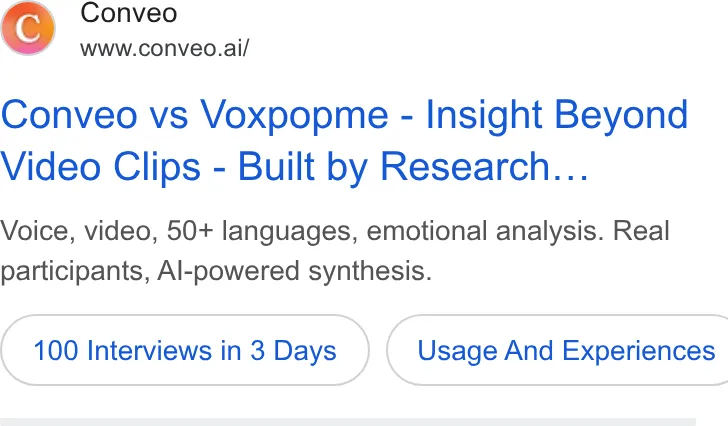Screen dimensions: 728x426
Task: Click '50+ languages' in the snippet
Action: [261, 231]
